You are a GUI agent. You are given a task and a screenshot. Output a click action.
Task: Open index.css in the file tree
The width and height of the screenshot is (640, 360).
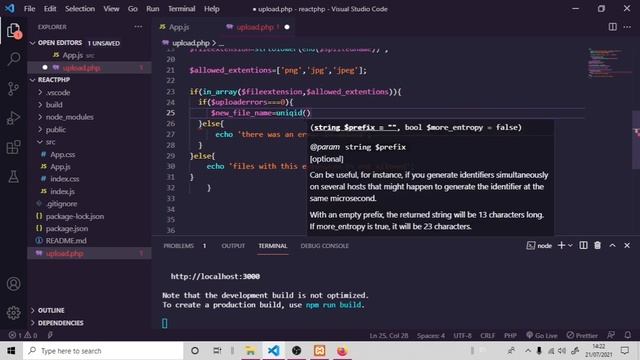pyautogui.click(x=64, y=179)
